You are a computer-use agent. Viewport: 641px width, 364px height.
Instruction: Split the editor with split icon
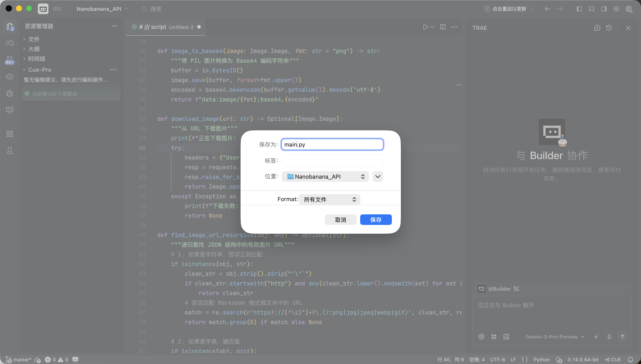tap(442, 27)
